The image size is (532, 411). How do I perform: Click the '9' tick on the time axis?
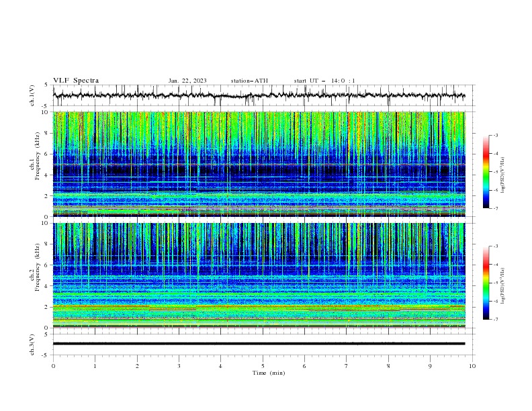point(430,366)
